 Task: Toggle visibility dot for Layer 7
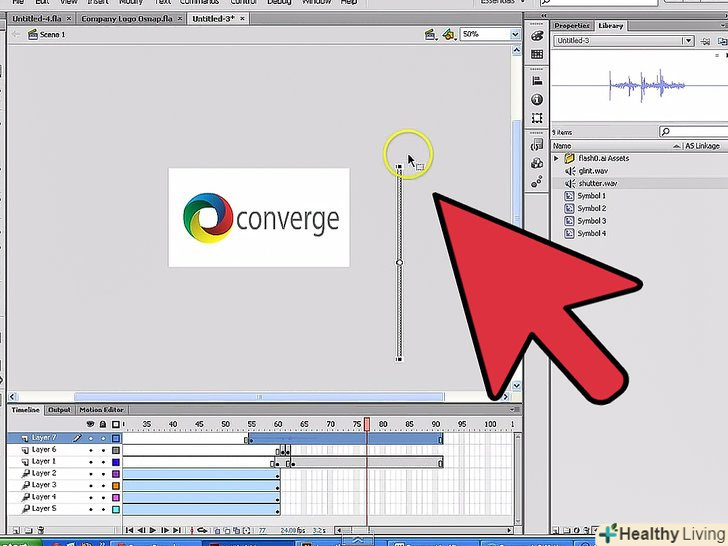(x=91, y=438)
